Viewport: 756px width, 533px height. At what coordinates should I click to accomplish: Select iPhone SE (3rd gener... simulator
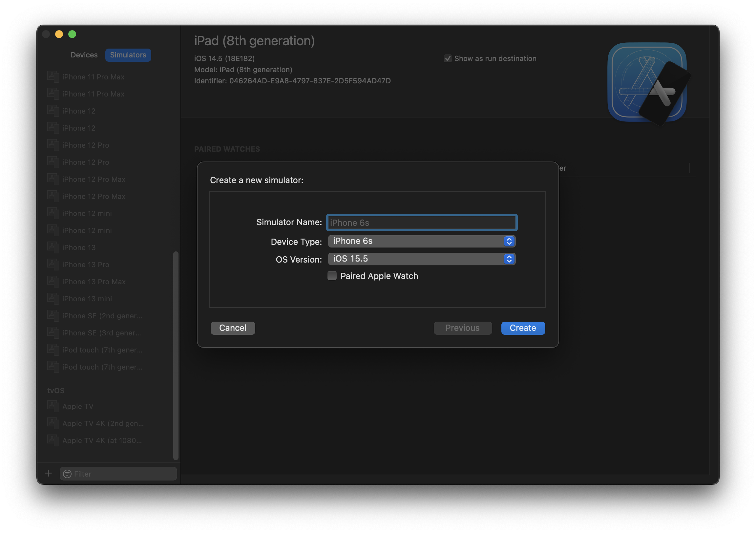(x=109, y=333)
